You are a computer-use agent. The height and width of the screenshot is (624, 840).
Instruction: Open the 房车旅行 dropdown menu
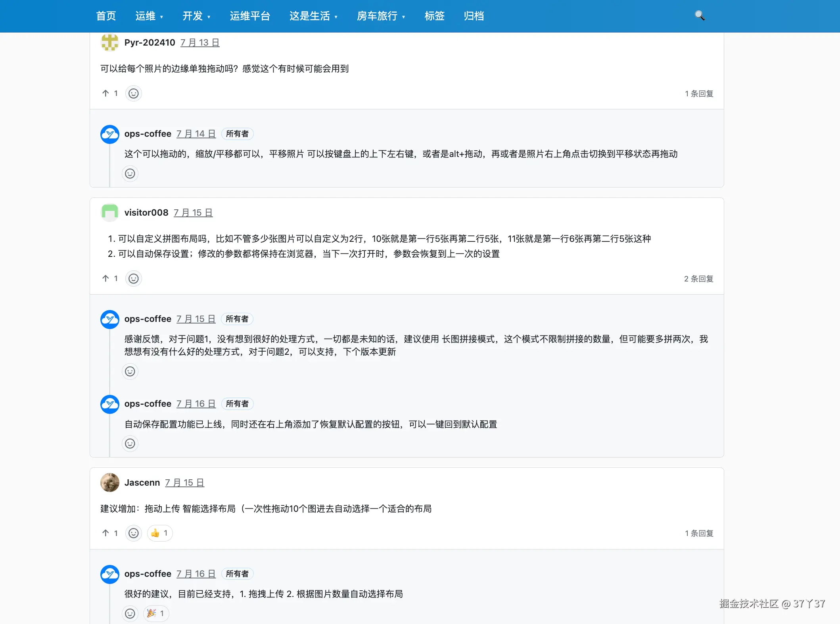tap(381, 16)
